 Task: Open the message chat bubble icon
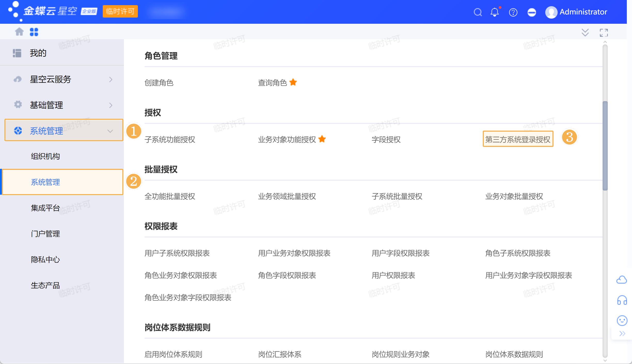[532, 12]
